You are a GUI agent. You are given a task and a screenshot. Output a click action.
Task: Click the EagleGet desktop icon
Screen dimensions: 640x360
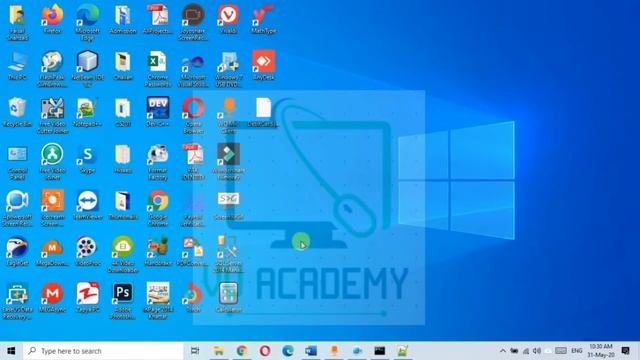click(x=17, y=252)
